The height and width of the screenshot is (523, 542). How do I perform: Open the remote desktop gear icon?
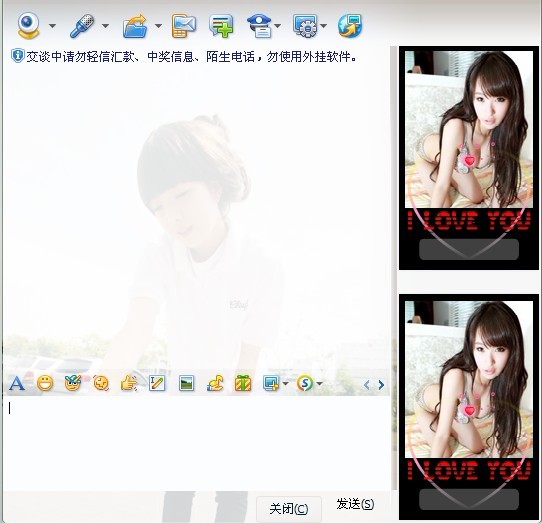pos(305,26)
